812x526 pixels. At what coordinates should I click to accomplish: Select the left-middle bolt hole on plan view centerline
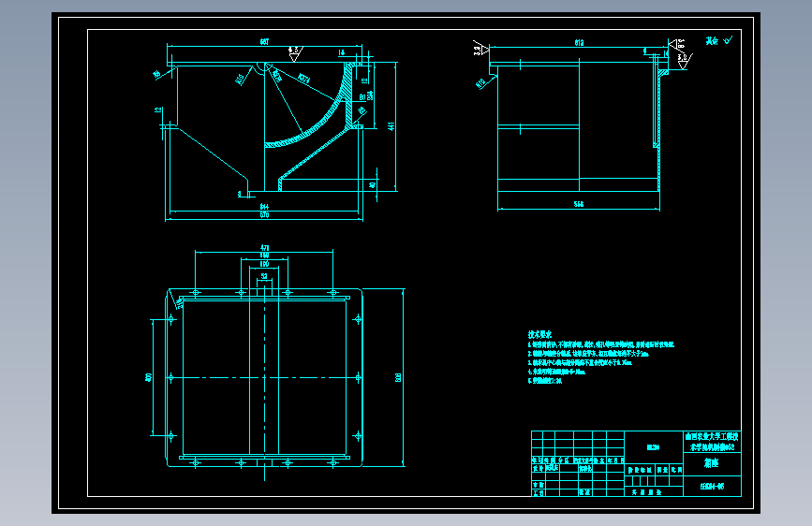coord(170,377)
